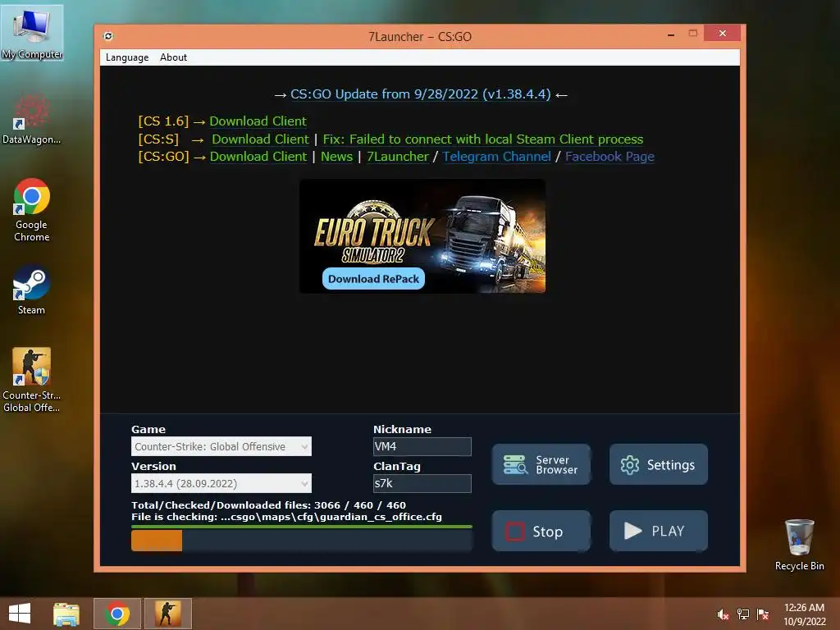Click the PLAY button
The image size is (840, 630).
659,531
